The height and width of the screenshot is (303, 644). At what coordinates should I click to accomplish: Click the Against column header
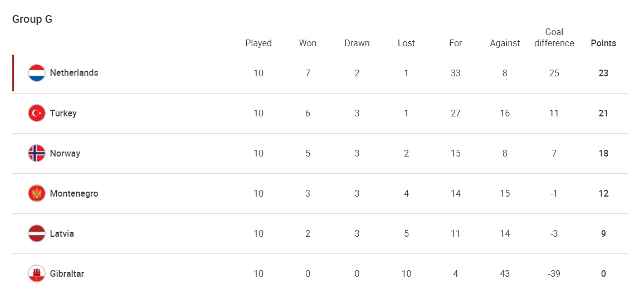pyautogui.click(x=505, y=43)
